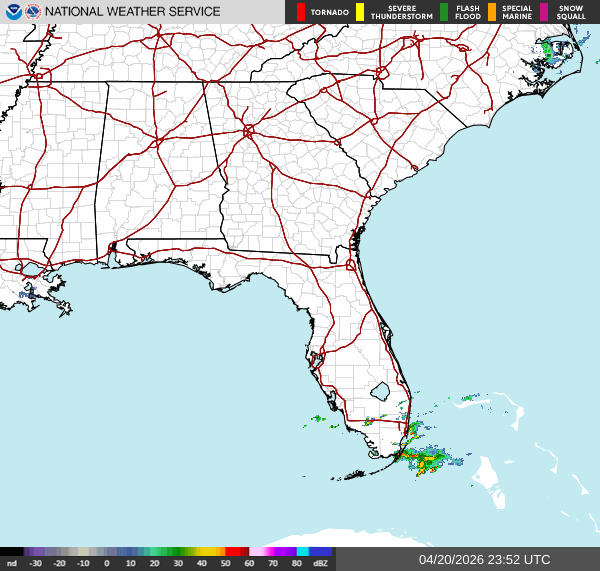The height and width of the screenshot is (571, 600).
Task: Click the NOAA logo icon
Action: point(13,12)
